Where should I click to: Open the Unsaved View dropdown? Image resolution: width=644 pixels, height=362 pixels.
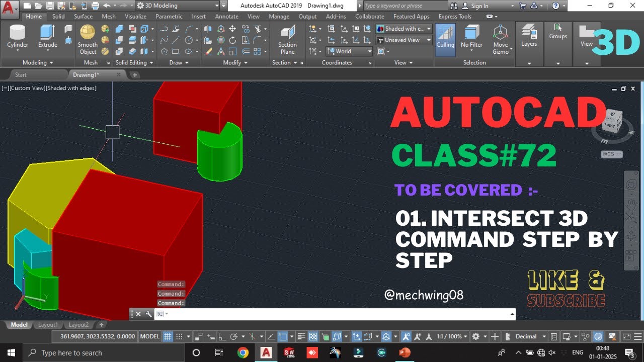coord(404,40)
